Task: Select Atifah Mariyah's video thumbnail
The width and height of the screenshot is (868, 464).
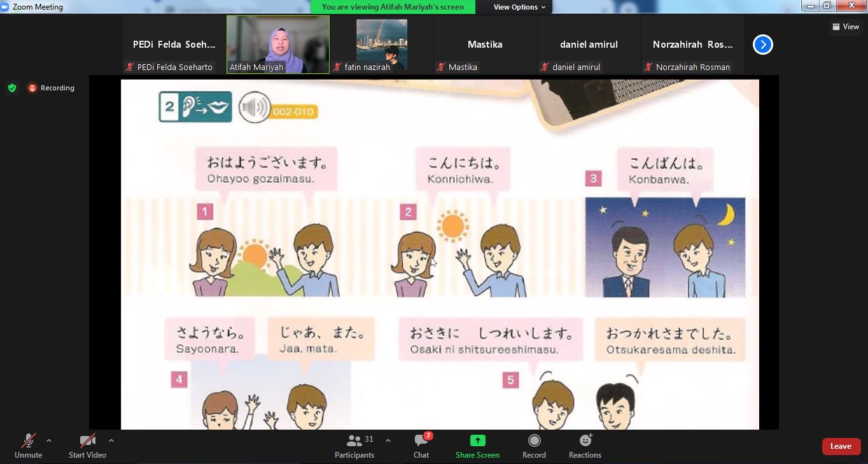Action: pyautogui.click(x=278, y=45)
